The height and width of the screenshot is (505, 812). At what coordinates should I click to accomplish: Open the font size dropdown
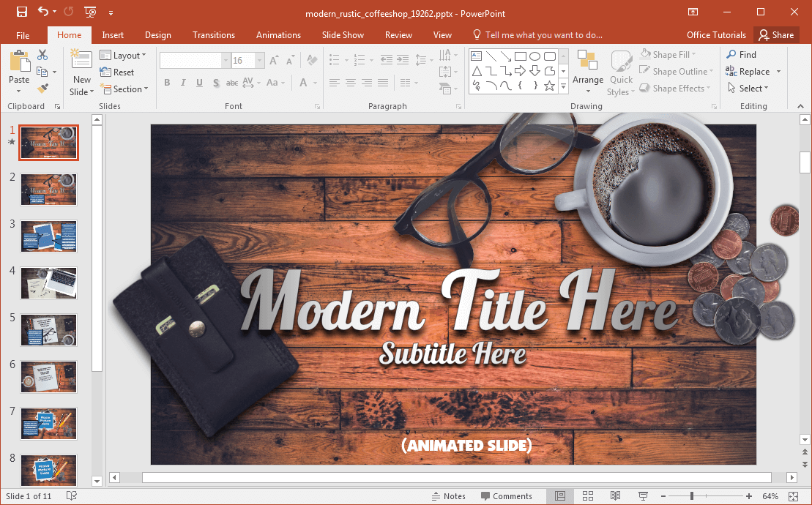click(260, 60)
